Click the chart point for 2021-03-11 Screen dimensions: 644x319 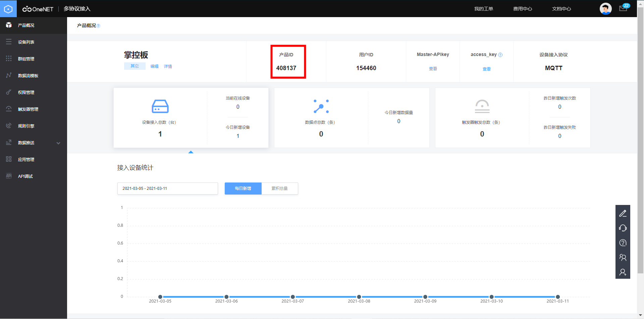tap(558, 297)
